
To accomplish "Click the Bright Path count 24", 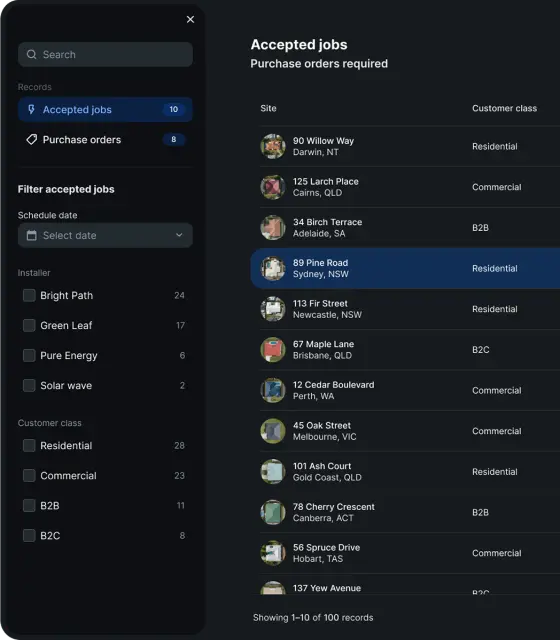I will click(179, 295).
